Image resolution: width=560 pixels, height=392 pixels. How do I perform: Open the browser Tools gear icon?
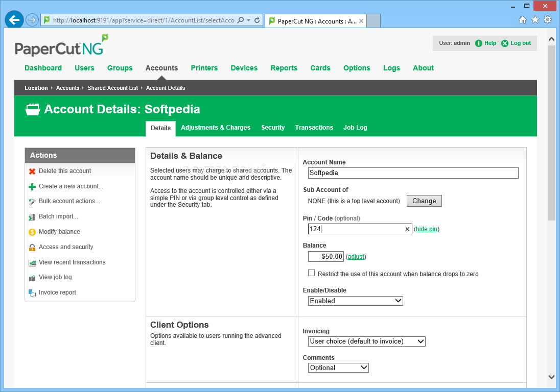click(x=548, y=19)
